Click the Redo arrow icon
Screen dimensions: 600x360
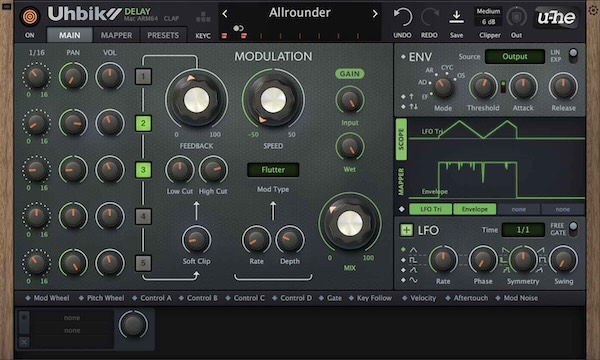point(429,17)
